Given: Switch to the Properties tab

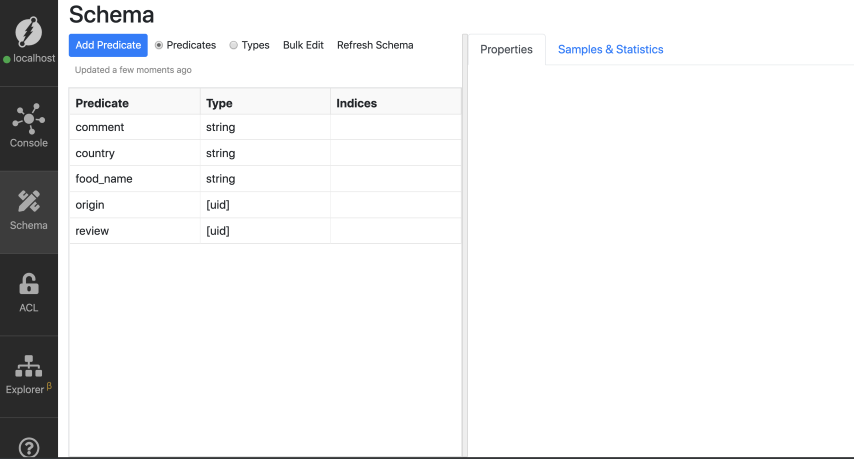Looking at the screenshot, I should [506, 50].
